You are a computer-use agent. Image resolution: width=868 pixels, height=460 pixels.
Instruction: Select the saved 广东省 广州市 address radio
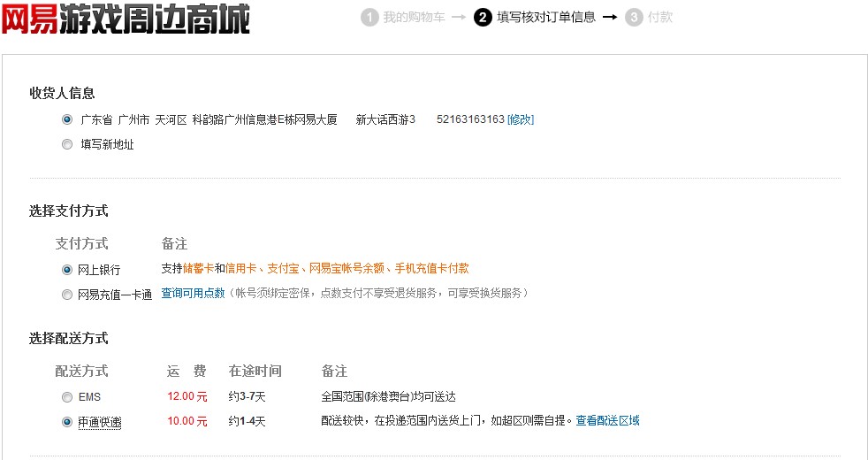(67, 119)
